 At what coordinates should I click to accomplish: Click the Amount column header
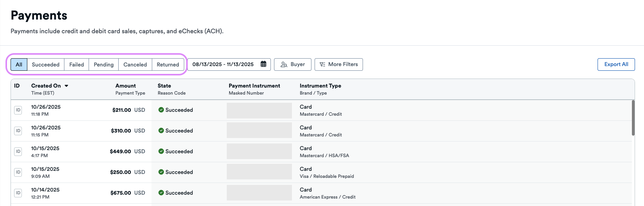126,86
